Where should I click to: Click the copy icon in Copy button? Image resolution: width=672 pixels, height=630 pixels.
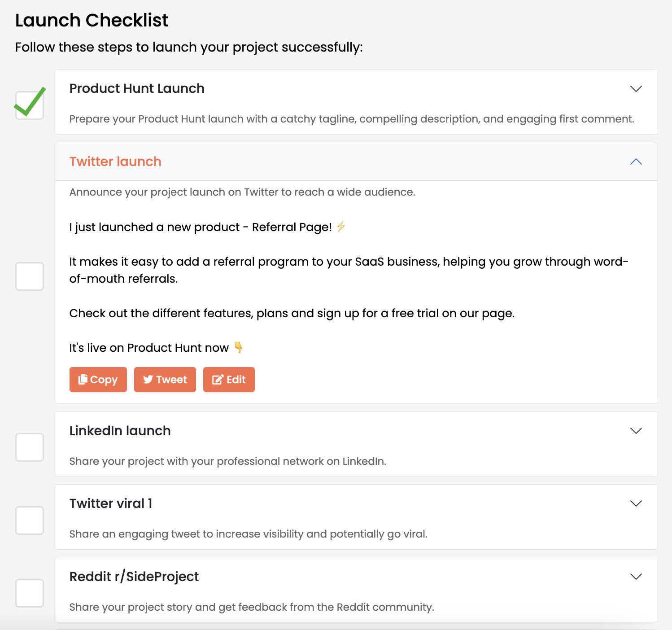(x=83, y=380)
